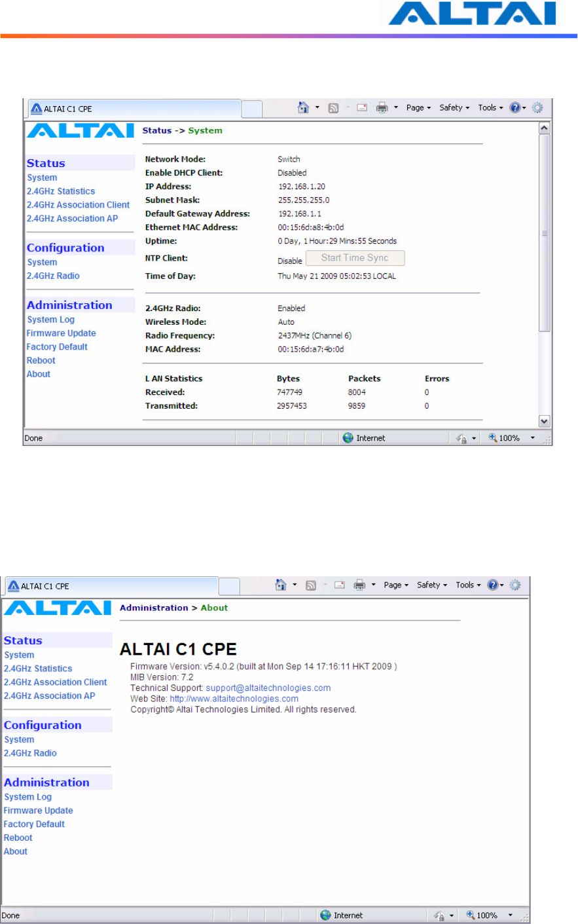Open new blank tab in lower window
578x924 pixels.
pos(229,586)
